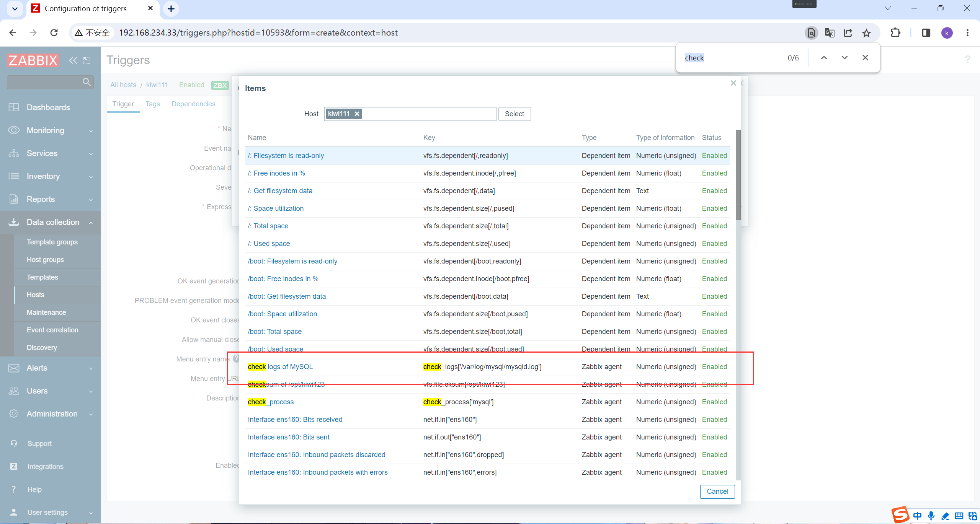Select /boot: Total space item
This screenshot has height=524, width=980.
click(274, 332)
